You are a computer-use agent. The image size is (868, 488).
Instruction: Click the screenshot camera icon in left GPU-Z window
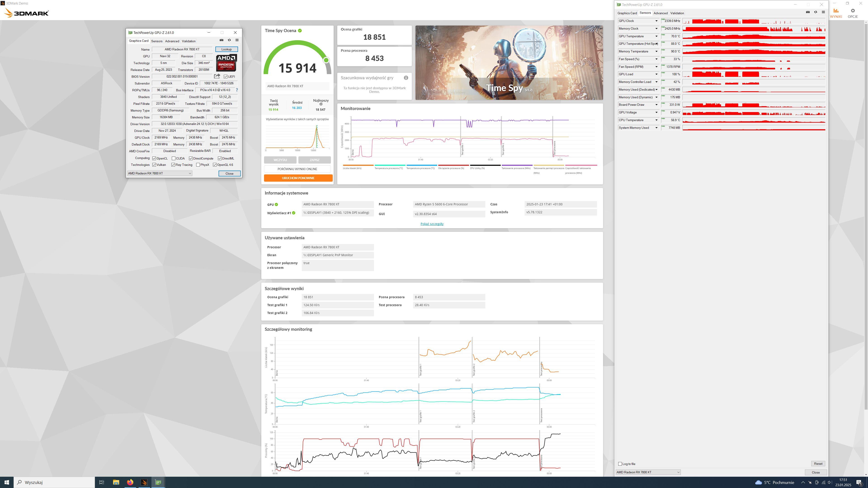[221, 40]
